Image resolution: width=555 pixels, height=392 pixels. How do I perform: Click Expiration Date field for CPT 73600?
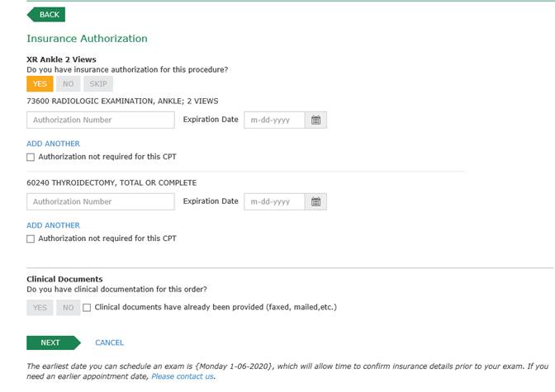(x=274, y=120)
